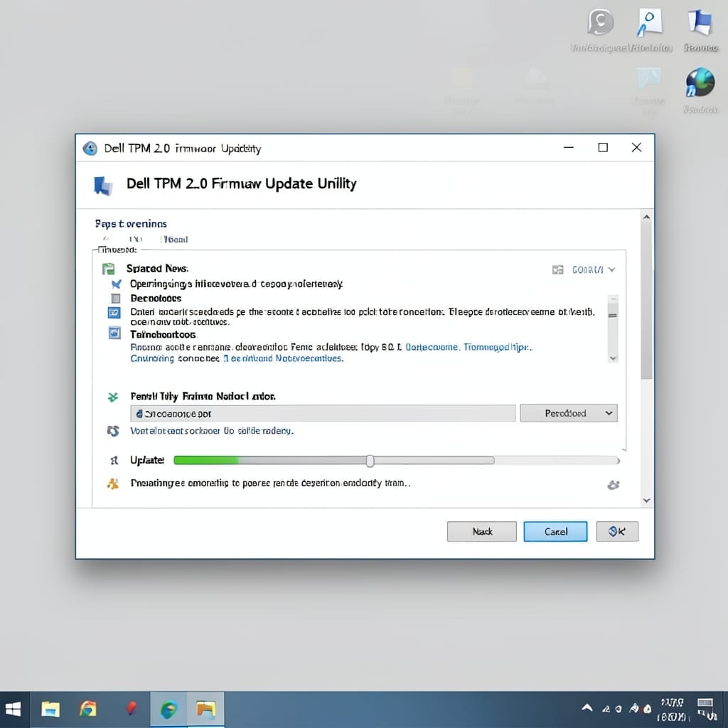Open File Explorer from the taskbar
The image size is (728, 728).
(x=50, y=709)
